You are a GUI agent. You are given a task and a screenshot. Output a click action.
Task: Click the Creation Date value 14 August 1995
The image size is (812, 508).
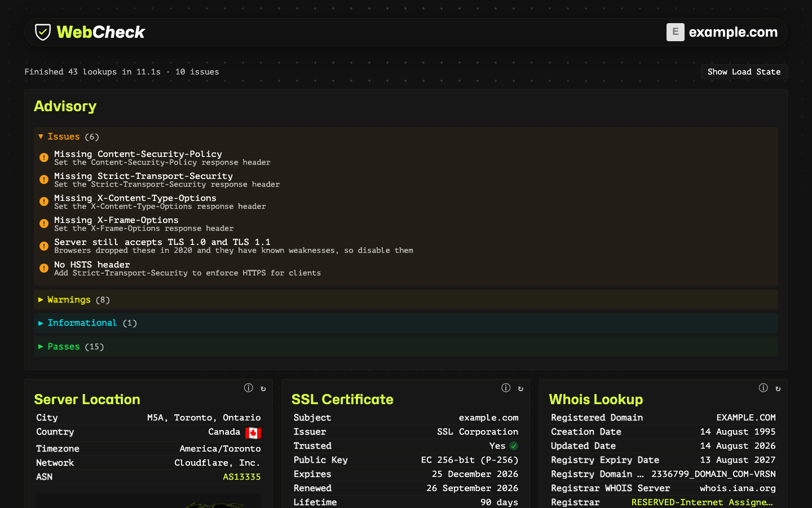pos(738,432)
